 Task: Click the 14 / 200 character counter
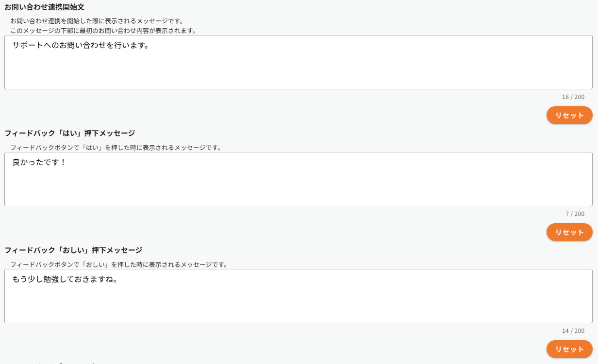573,331
